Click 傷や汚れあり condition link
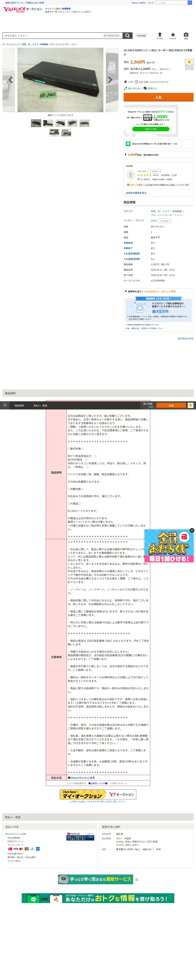 [x=158, y=227]
